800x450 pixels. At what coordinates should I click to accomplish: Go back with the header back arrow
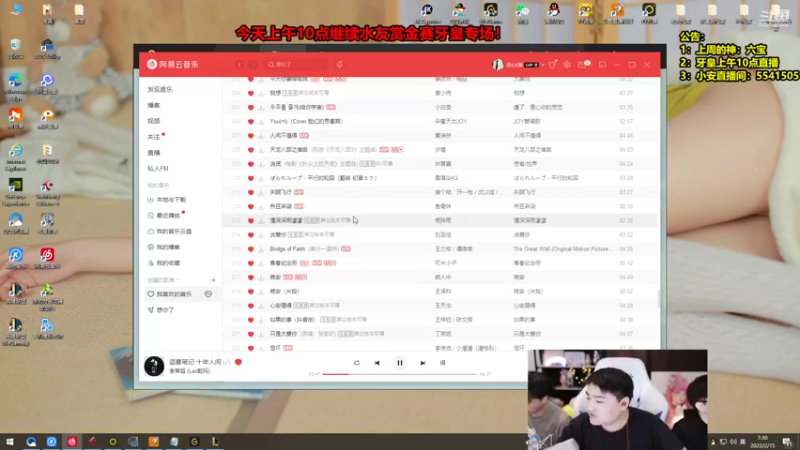240,65
